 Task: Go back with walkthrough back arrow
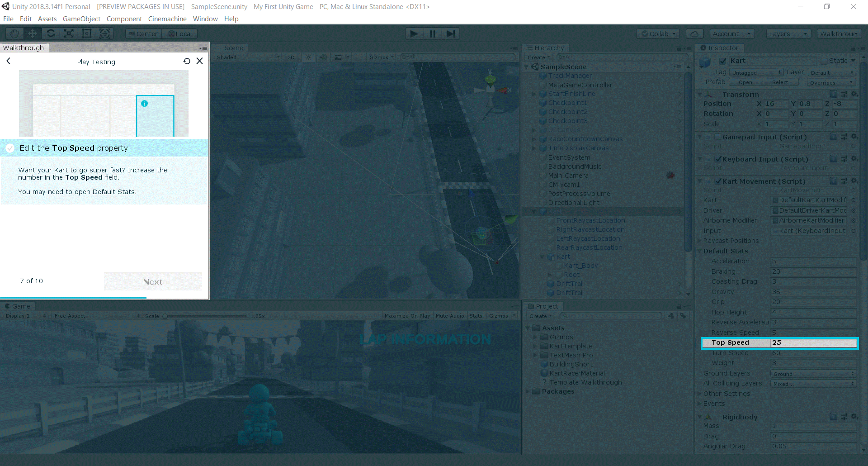pyautogui.click(x=8, y=61)
